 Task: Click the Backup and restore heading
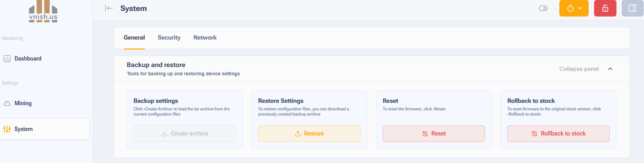tap(156, 65)
